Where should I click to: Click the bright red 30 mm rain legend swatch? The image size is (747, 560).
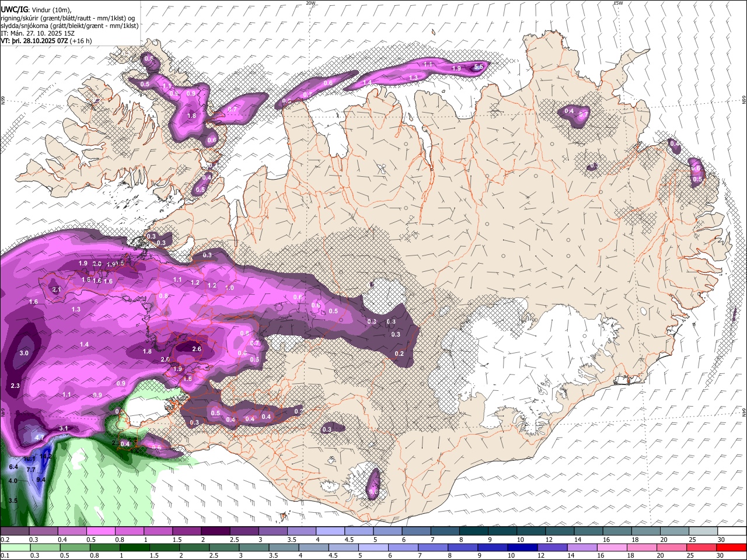tap(732, 547)
